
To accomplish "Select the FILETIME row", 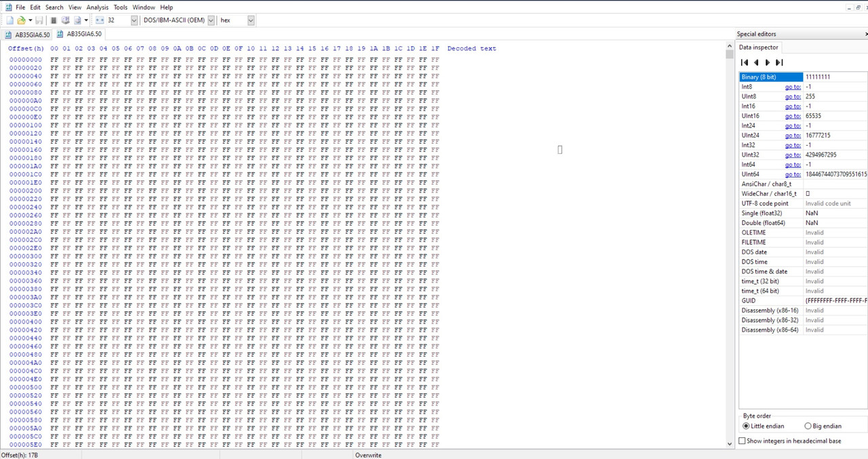I will (803, 242).
